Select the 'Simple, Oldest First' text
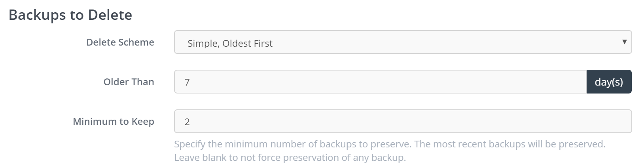Viewport: 644px width, 168px height. coord(230,43)
